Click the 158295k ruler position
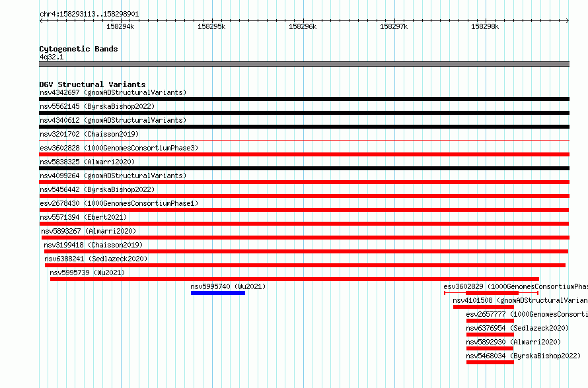The image size is (588, 388). pos(211,26)
